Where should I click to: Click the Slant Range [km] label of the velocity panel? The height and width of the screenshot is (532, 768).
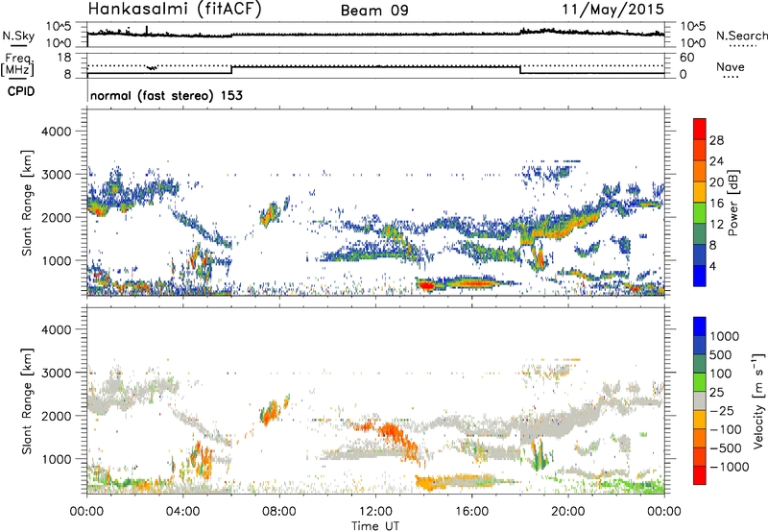pos(27,400)
